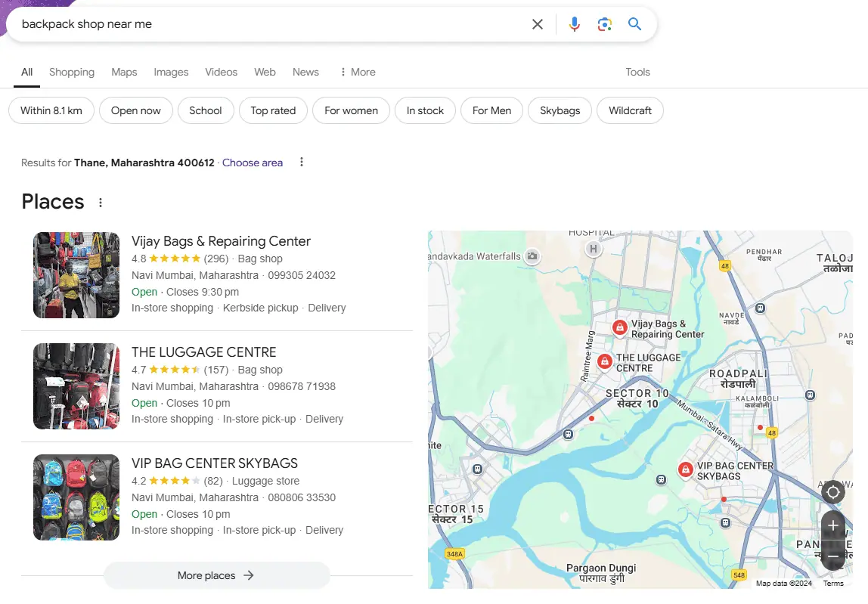
Task: Click into the search input field
Action: 271,24
